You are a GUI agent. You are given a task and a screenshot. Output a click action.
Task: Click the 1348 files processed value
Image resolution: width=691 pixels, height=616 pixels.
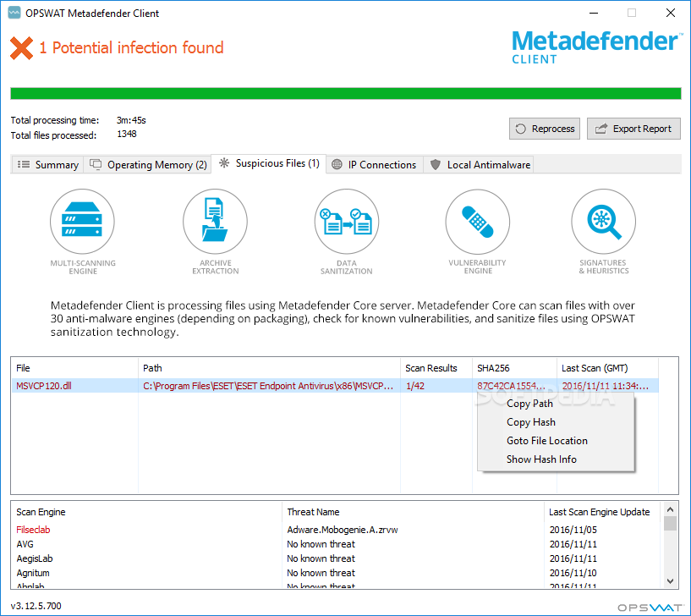click(127, 134)
